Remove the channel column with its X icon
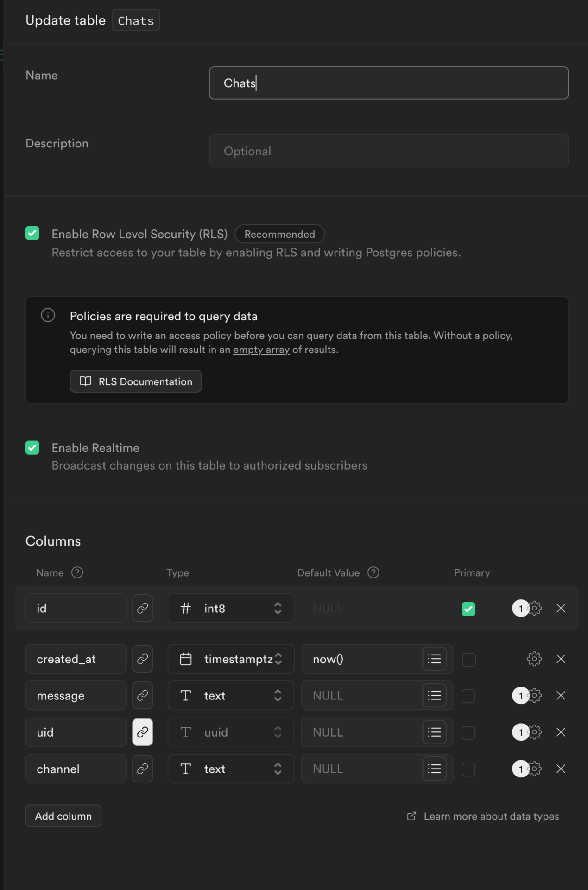Viewport: 588px width, 890px height. pos(561,769)
